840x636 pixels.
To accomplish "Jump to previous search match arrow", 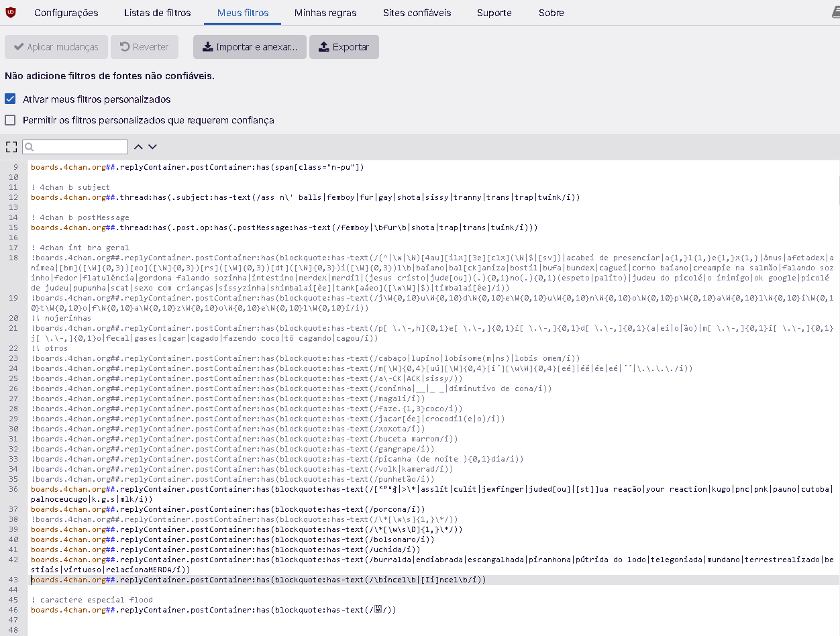I will 138,146.
